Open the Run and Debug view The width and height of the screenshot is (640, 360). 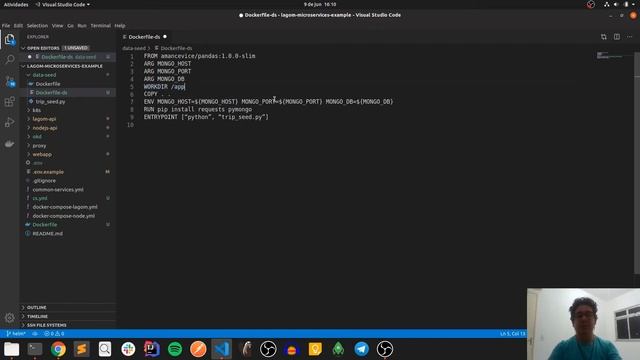[9, 122]
